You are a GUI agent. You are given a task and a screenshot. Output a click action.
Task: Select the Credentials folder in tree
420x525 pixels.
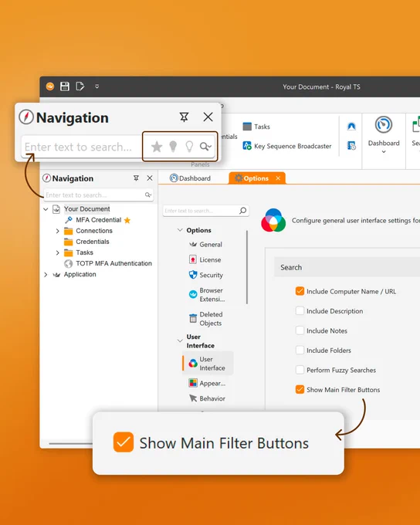tap(93, 242)
